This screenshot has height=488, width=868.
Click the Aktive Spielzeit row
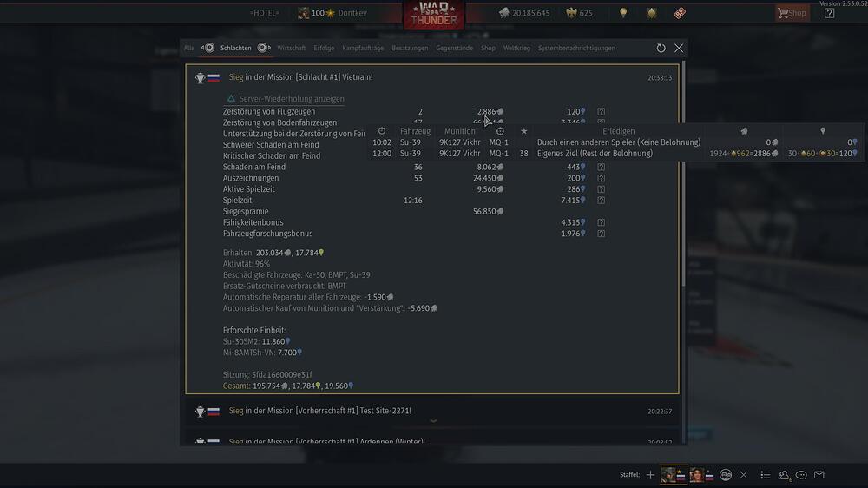tap(414, 189)
